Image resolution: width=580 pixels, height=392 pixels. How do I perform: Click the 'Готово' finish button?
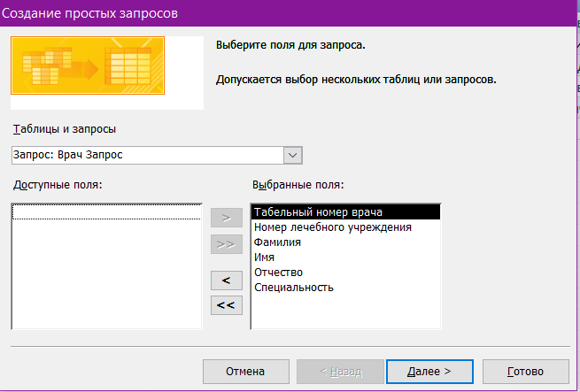pyautogui.click(x=526, y=372)
